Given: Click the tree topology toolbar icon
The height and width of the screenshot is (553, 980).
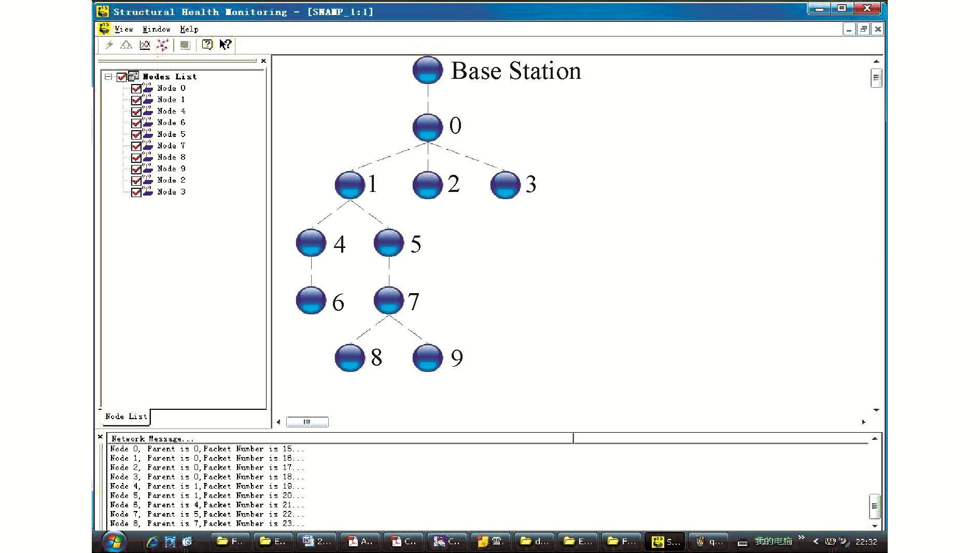Looking at the screenshot, I should point(126,45).
